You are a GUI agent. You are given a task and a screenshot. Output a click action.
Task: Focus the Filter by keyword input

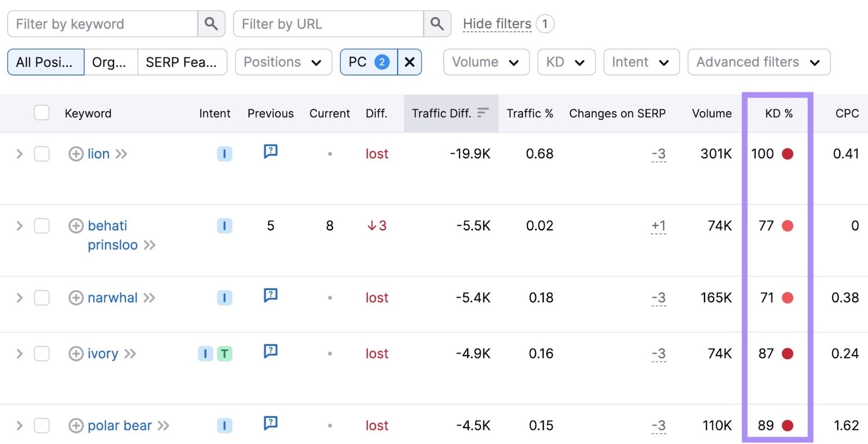pos(103,24)
